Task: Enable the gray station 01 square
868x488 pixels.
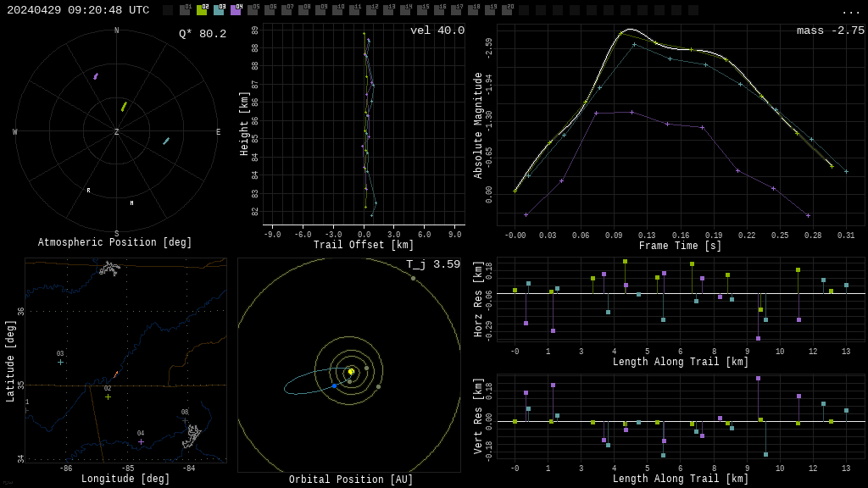Action: tap(185, 10)
